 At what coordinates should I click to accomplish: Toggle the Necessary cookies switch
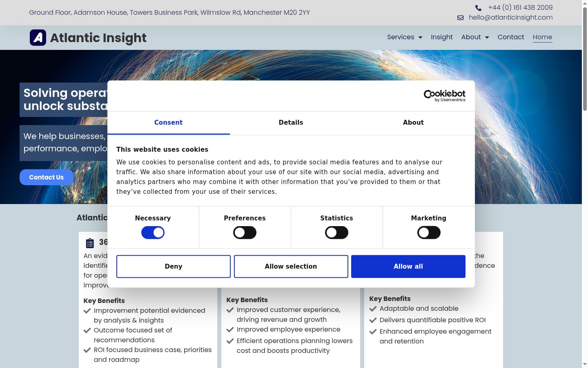coord(153,233)
